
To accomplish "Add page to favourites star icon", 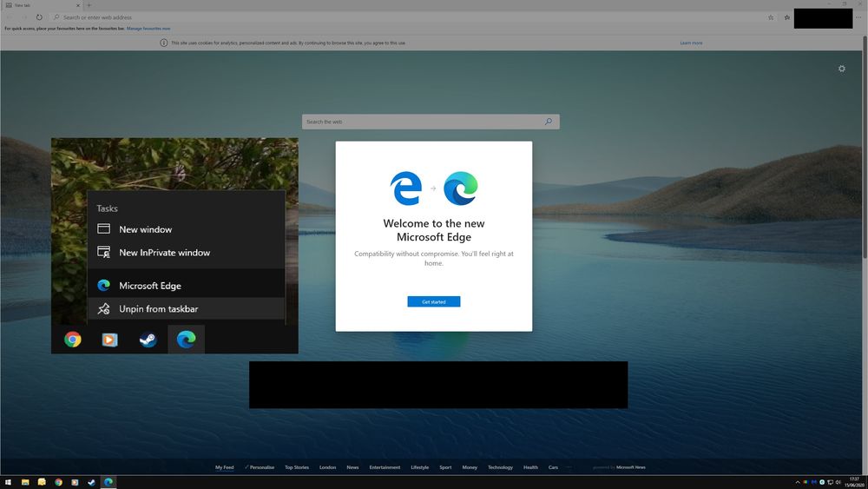I will 771,17.
